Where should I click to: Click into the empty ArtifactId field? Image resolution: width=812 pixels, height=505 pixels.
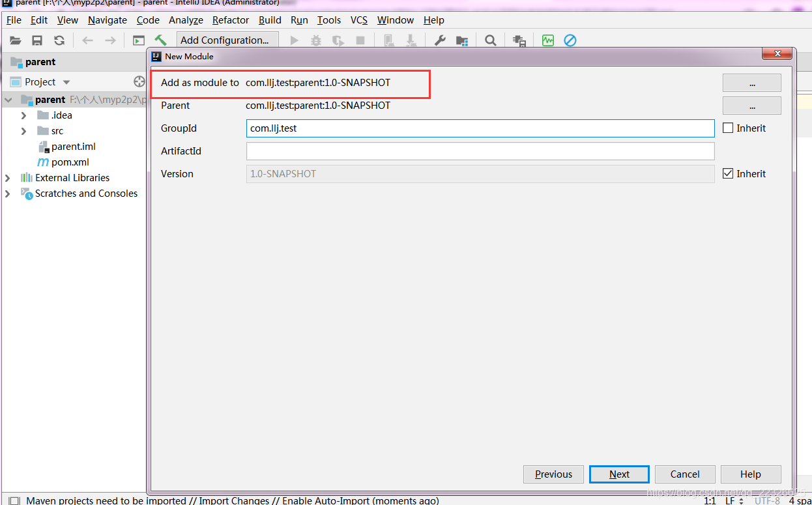click(x=480, y=151)
